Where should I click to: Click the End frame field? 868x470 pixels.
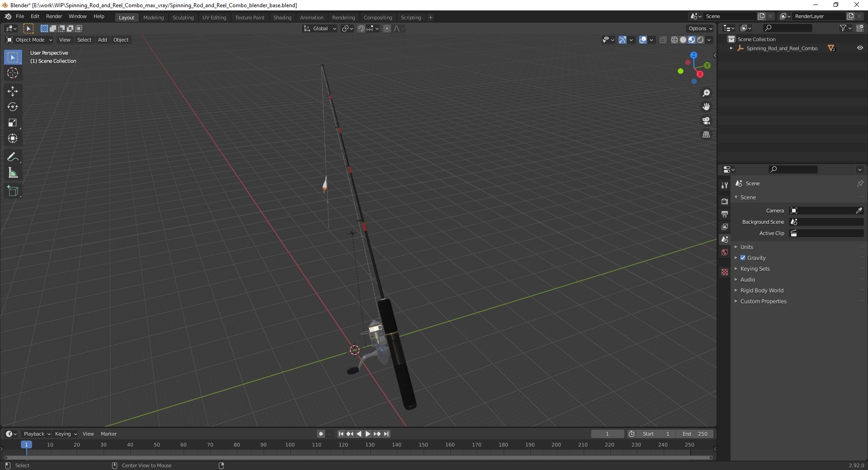tap(695, 434)
